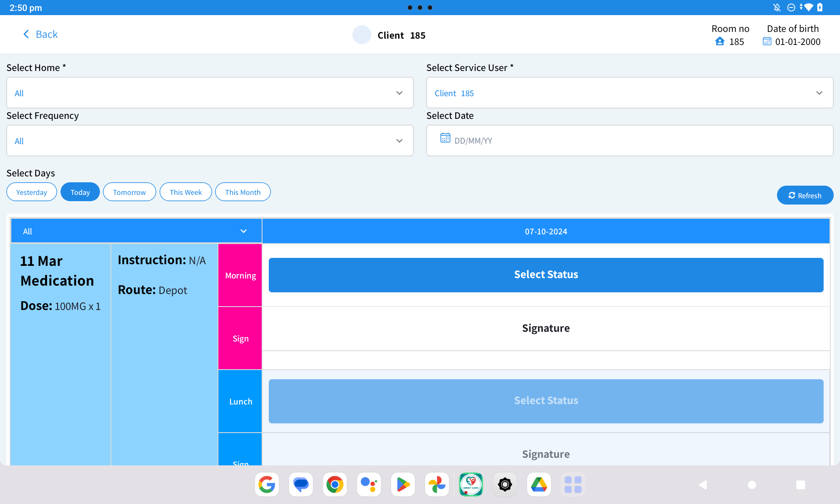Expand the Select Service User dropdown

click(x=630, y=93)
